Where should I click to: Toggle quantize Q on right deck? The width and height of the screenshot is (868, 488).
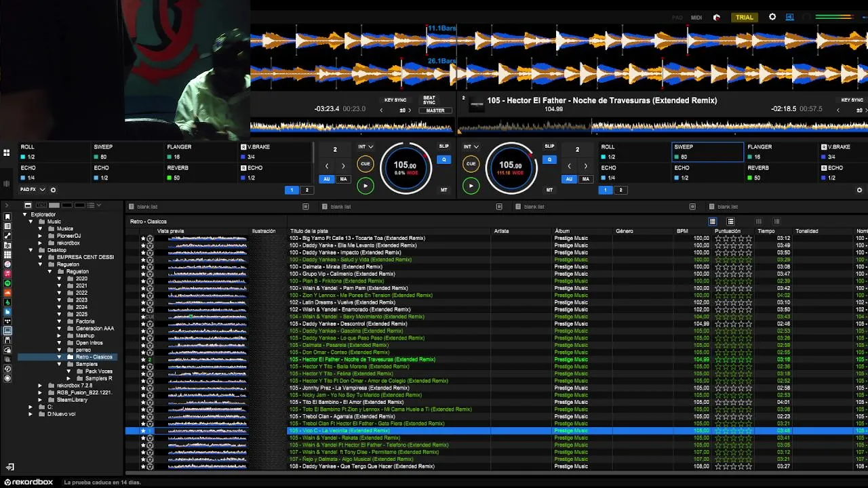(x=549, y=159)
